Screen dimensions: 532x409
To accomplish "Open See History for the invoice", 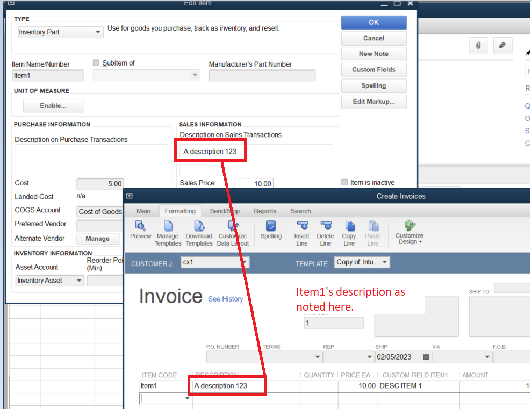I will [225, 299].
